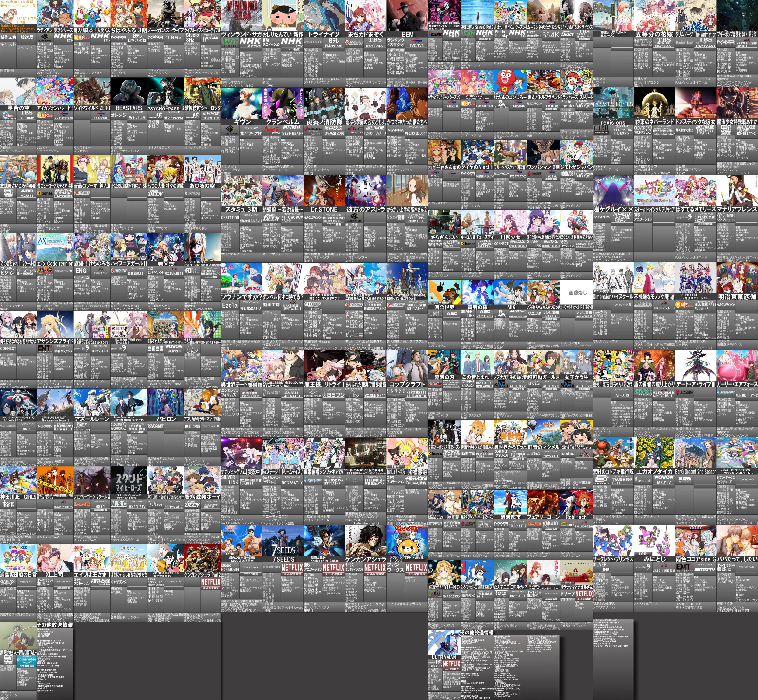This screenshot has height=700, width=758.
Task: Click the MADHOUSE logo under ちはやふる 3期
Action: point(119,37)
